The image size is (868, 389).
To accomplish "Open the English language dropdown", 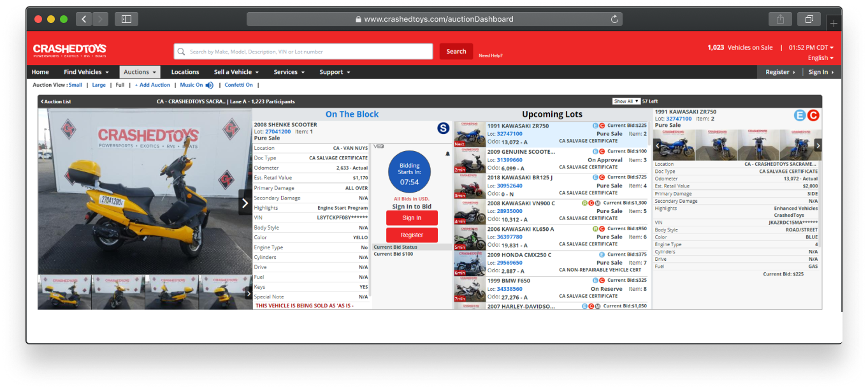I will [821, 58].
